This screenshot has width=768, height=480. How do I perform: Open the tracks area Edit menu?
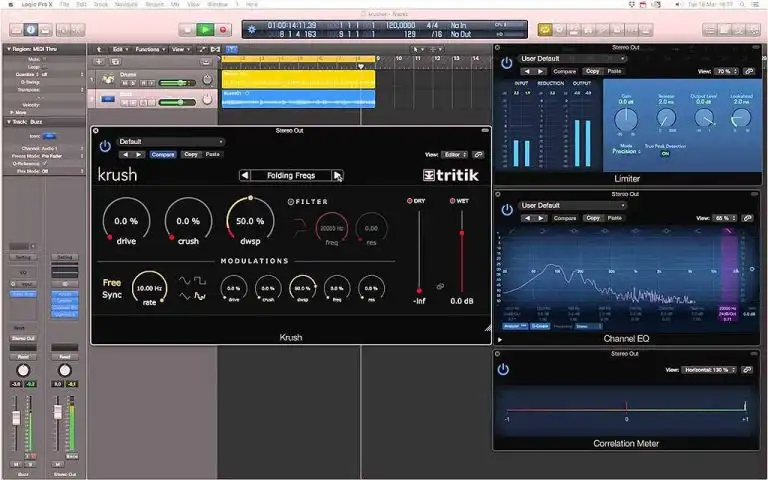pyautogui.click(x=120, y=49)
